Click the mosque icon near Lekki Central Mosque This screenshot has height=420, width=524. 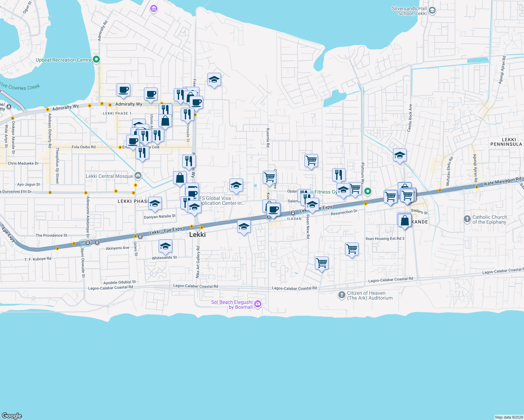(138, 175)
